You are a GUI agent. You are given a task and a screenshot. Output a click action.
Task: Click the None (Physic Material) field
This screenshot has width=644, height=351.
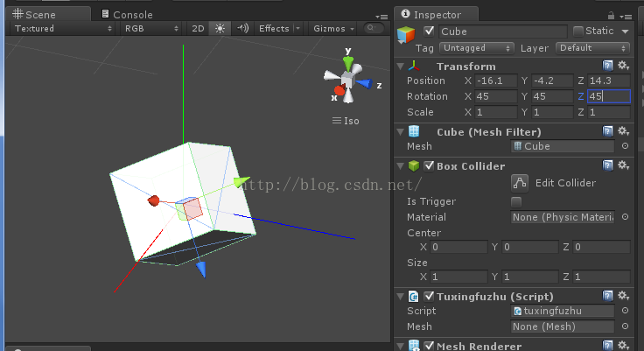[563, 217]
